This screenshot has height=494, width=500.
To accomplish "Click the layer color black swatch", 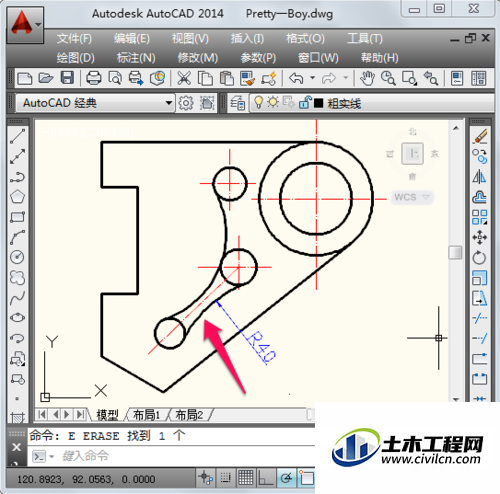I will pos(318,103).
